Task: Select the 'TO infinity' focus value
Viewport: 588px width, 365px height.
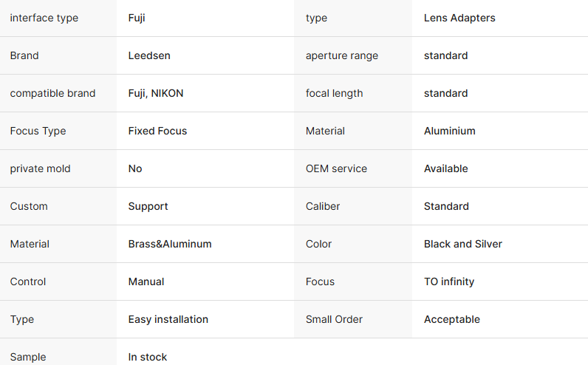Action: pyautogui.click(x=449, y=282)
